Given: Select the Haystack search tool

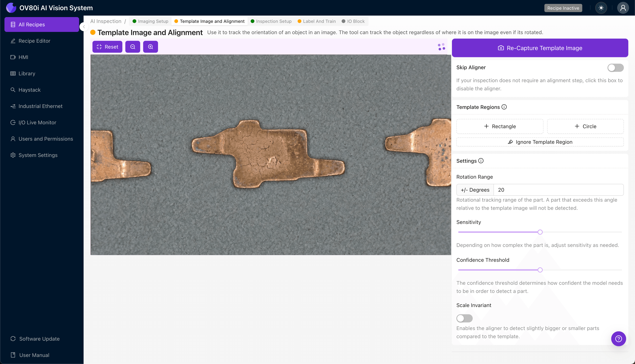Looking at the screenshot, I should 29,90.
